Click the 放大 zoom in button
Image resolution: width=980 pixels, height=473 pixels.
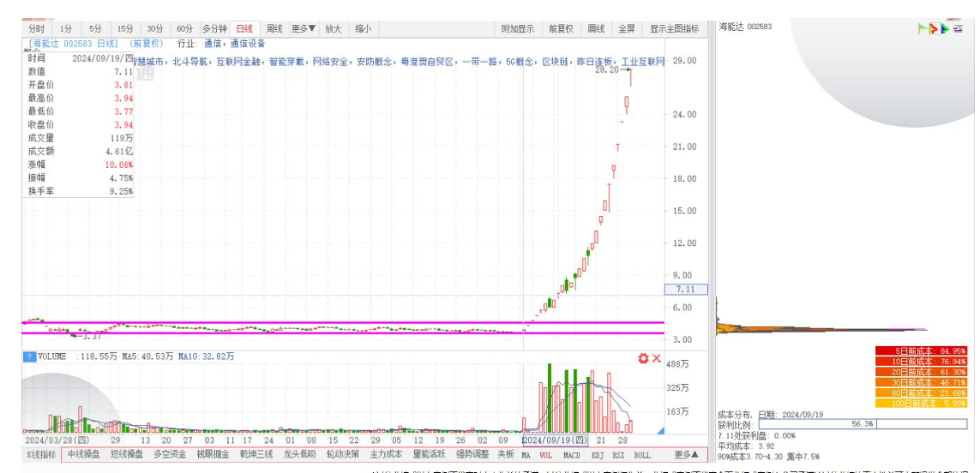coord(333,29)
